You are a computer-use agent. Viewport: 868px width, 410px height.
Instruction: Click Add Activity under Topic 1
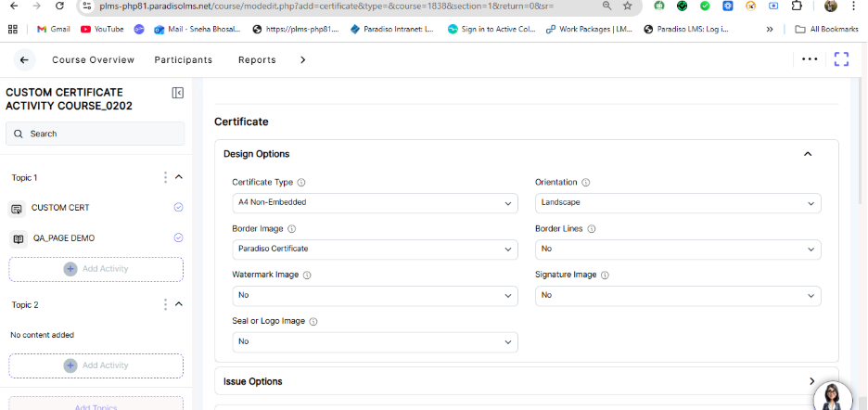[96, 269]
